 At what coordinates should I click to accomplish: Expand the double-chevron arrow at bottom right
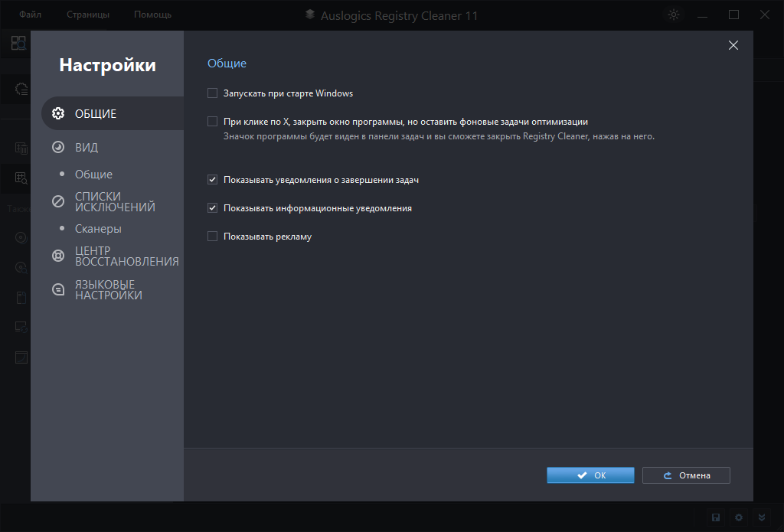[x=762, y=517]
